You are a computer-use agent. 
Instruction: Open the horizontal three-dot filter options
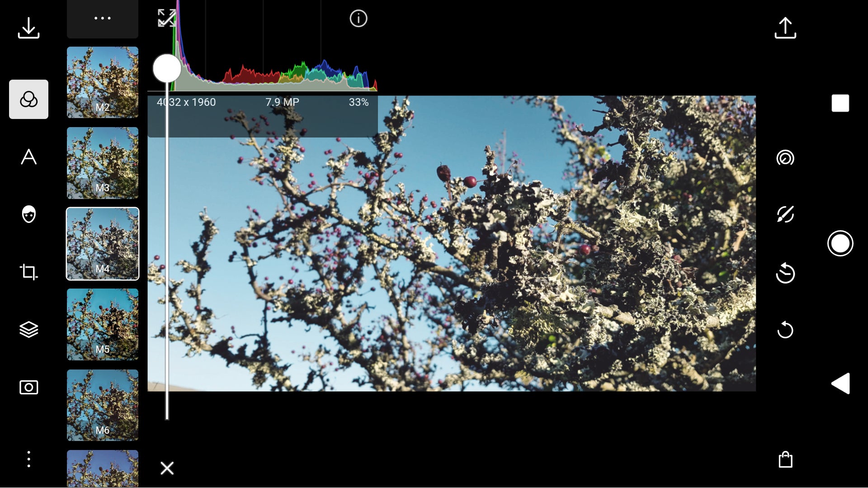103,19
